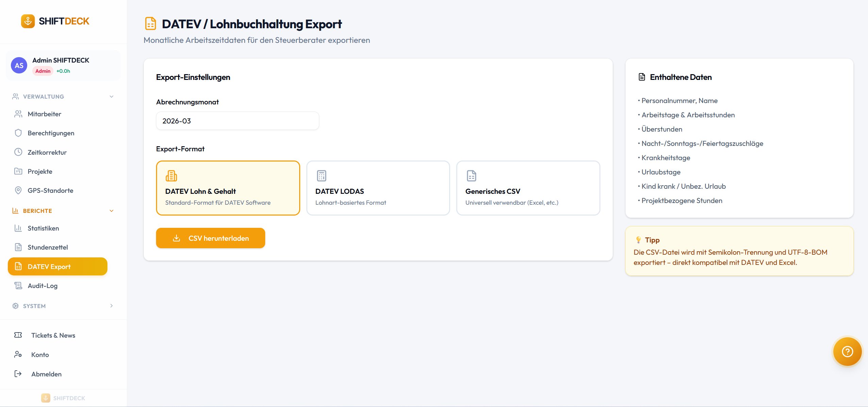Collapse the Berichte section chevron

[x=112, y=211]
